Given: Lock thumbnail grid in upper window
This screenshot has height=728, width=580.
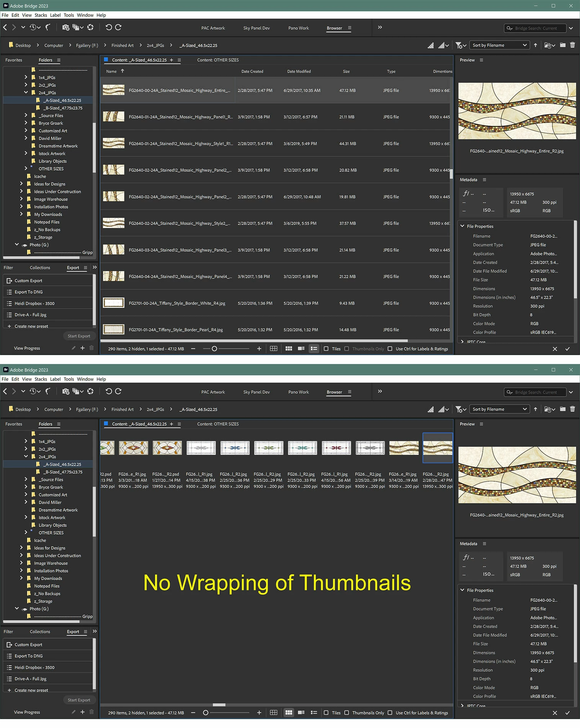Looking at the screenshot, I should click(274, 349).
